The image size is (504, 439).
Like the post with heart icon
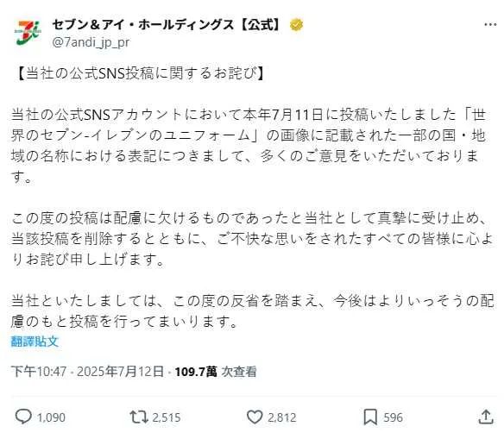255,417
